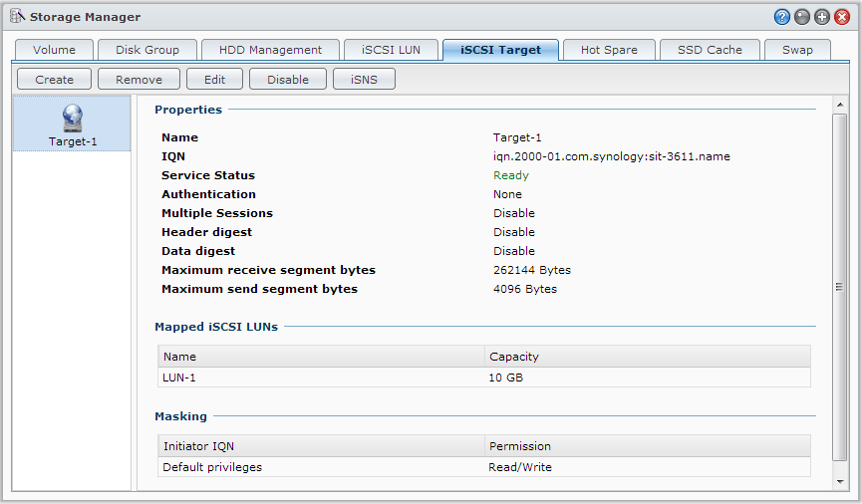Image resolution: width=862 pixels, height=504 pixels.
Task: Click the Mapped iSCSI LUNs heading
Action: [216, 327]
